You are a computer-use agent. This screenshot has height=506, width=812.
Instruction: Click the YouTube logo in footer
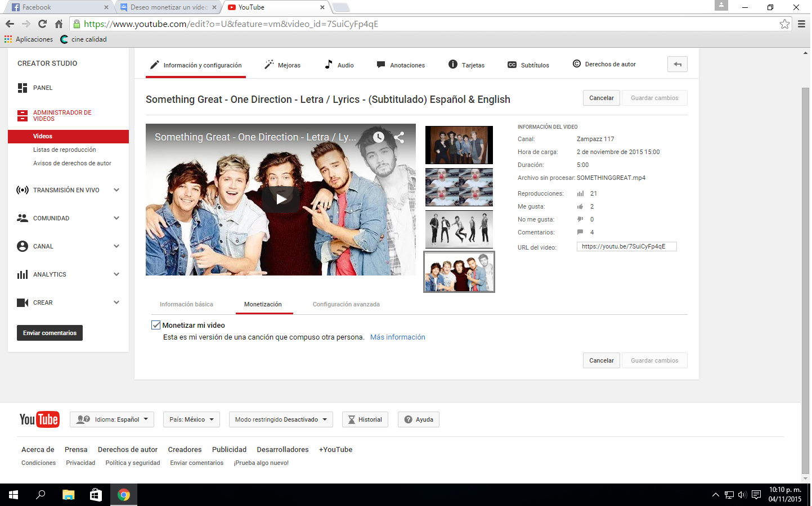pyautogui.click(x=39, y=419)
